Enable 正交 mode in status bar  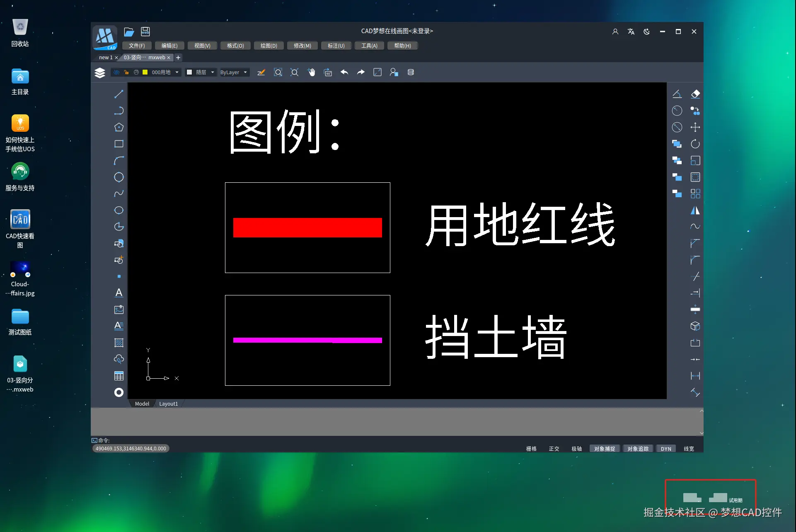click(554, 448)
